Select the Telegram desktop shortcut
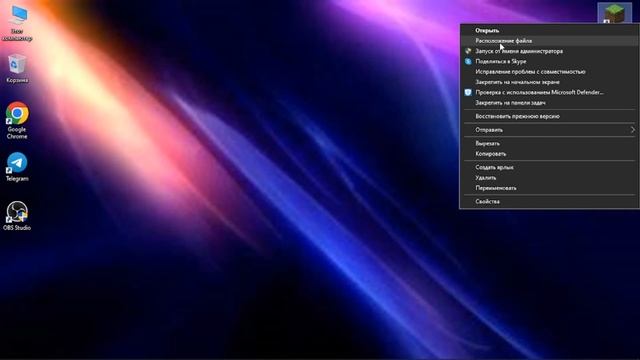This screenshot has width=640, height=360. [x=17, y=167]
